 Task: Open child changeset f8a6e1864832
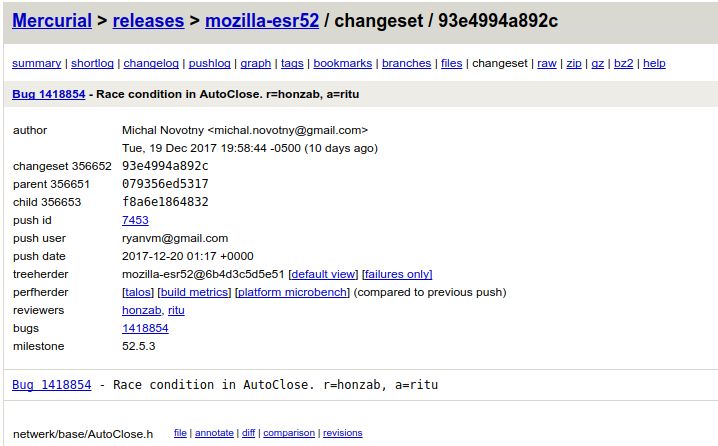pyautogui.click(x=165, y=202)
